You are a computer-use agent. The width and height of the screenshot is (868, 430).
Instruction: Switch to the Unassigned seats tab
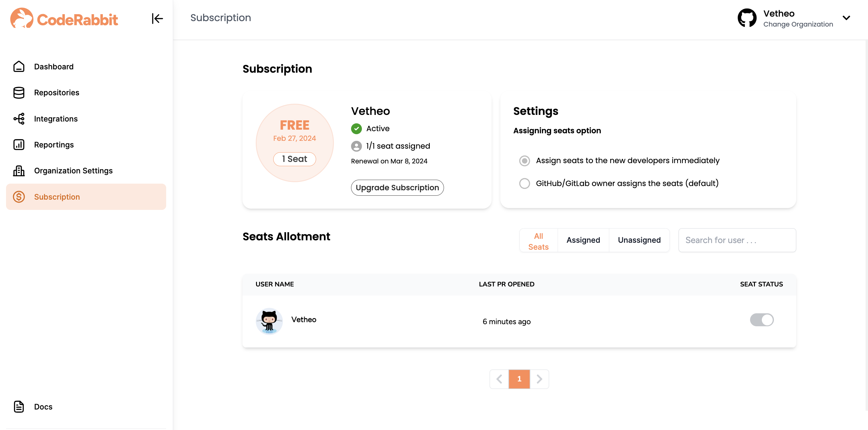639,240
